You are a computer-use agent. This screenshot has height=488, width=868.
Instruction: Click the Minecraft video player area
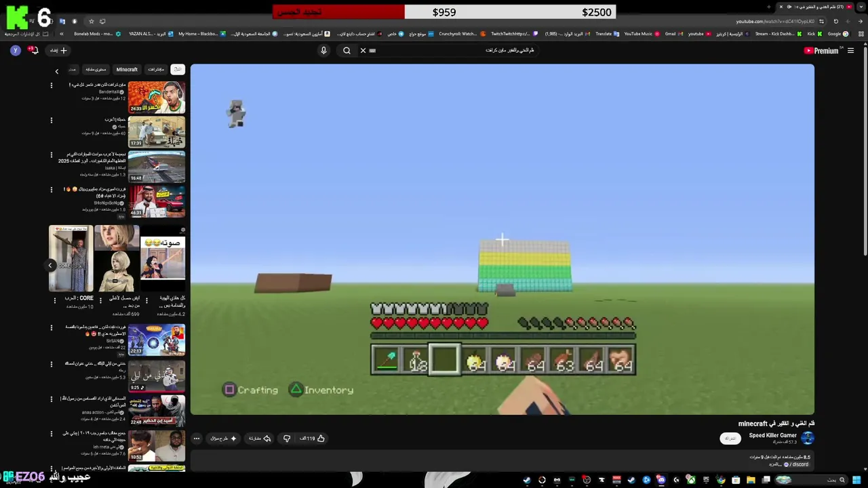(502, 239)
